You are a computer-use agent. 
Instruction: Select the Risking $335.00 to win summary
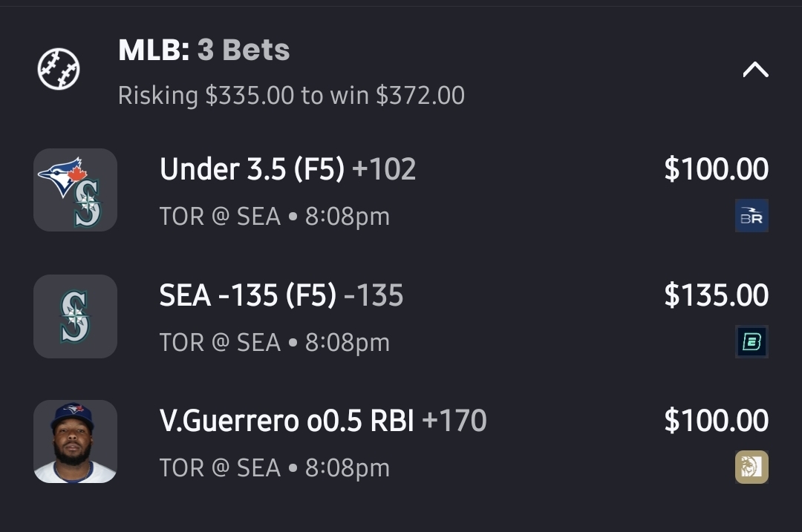291,96
